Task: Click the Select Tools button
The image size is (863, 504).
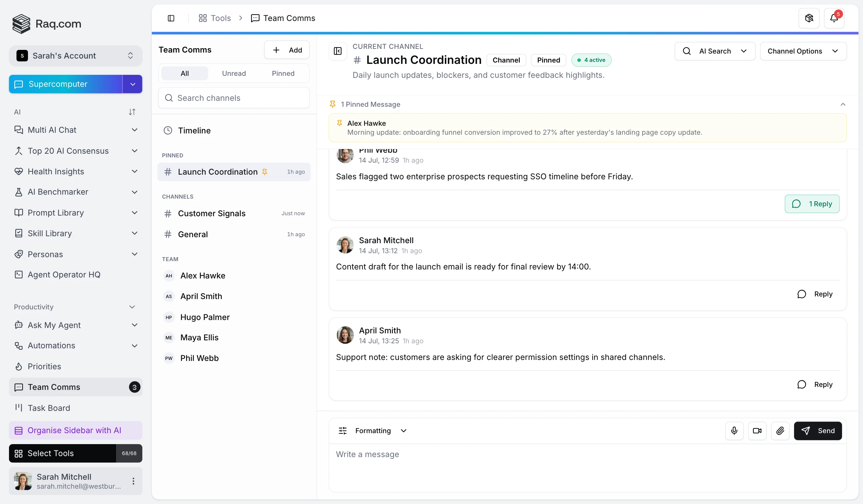Action: (62, 453)
